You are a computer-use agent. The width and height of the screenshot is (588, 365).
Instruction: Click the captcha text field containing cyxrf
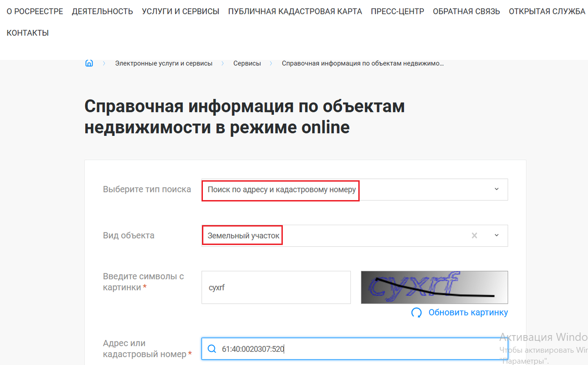coord(276,287)
